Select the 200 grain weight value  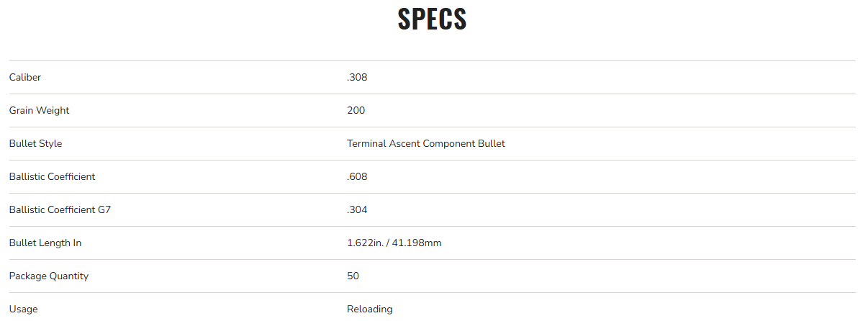(x=356, y=110)
